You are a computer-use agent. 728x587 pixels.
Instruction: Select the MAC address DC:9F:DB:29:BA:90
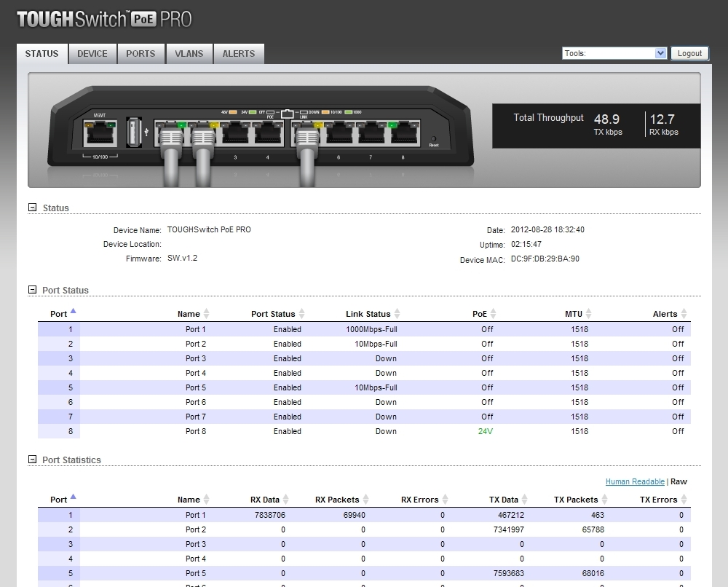(545, 259)
